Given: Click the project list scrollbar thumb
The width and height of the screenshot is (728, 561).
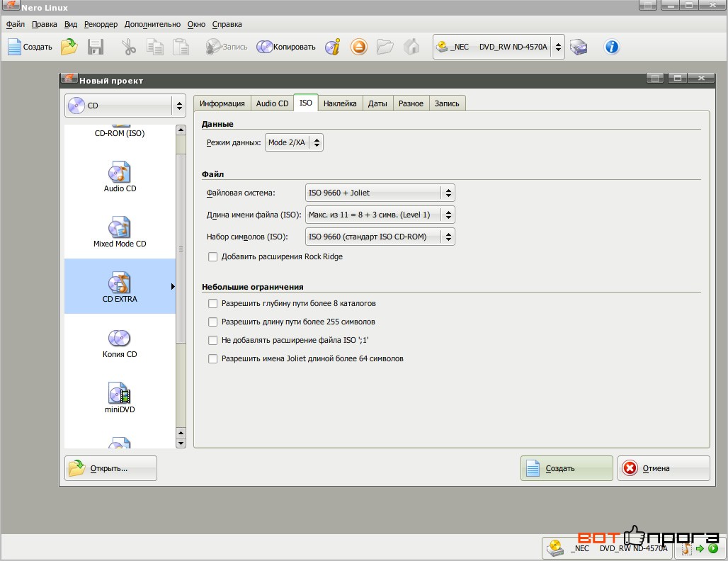Looking at the screenshot, I should pos(181,249).
